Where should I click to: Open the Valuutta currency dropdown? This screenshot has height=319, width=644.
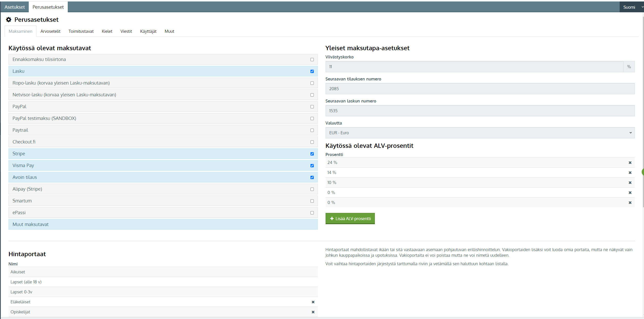coord(480,133)
